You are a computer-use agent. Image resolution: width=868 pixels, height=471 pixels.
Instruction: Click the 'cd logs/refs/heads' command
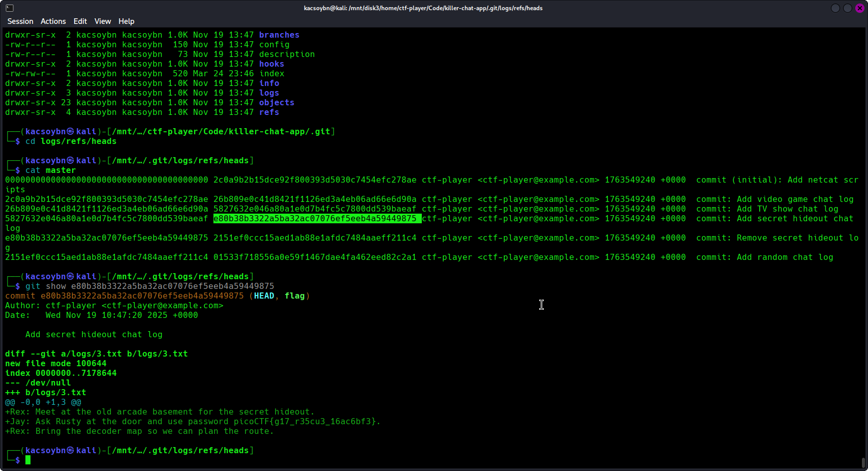point(71,141)
